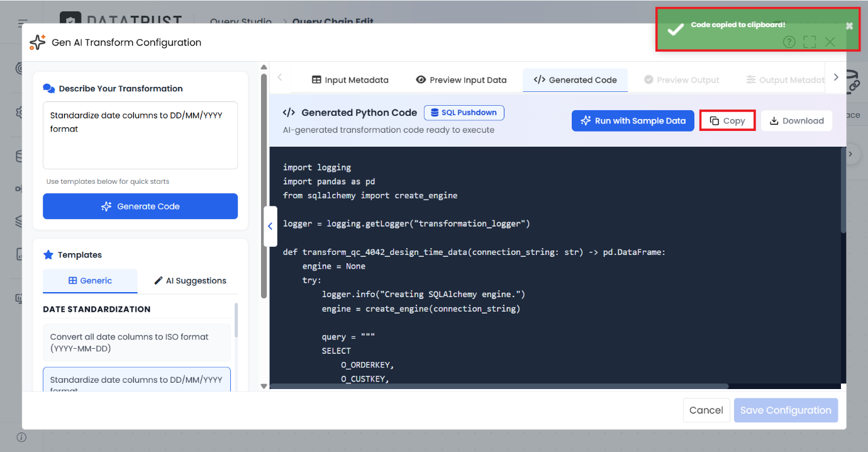Click the 'O_ORDERKEY,' code line
Viewport: 868px width, 452px height.
click(367, 365)
